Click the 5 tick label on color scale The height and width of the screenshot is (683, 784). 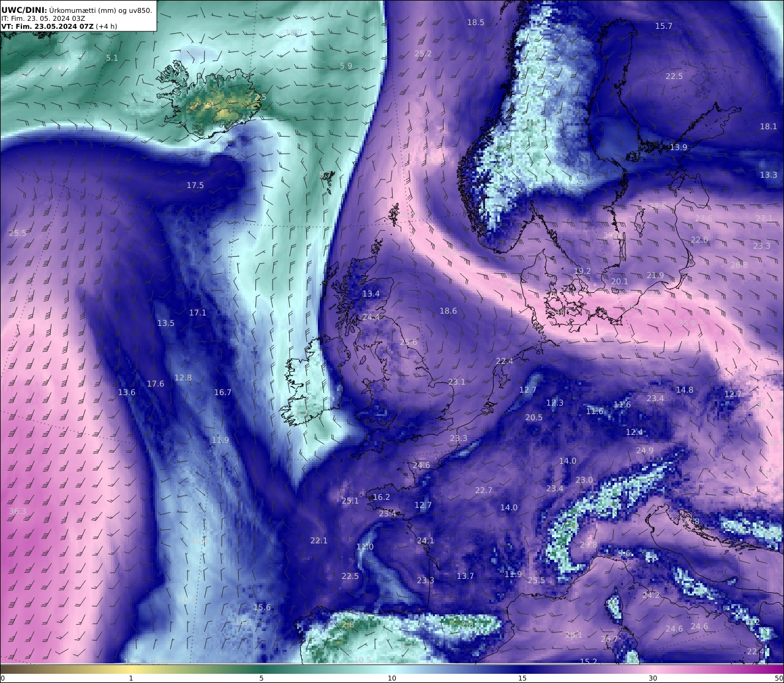tap(262, 678)
